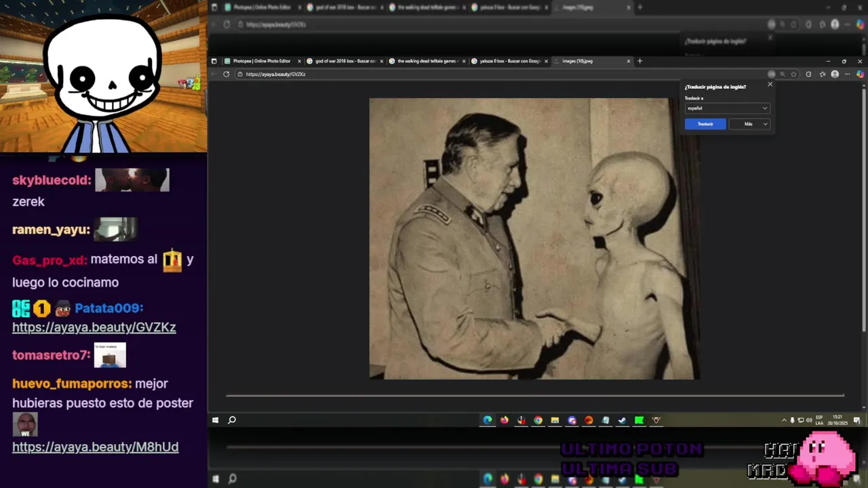Switch to the Photopea Online Photo Editor tab
Viewport: 868px width, 488px height.
pyautogui.click(x=262, y=61)
